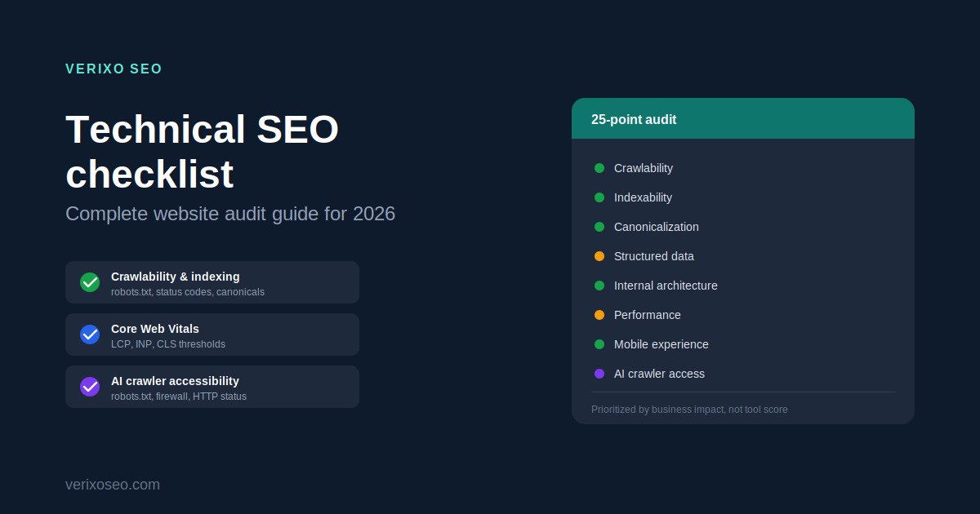Click the orange dot next to Performance
The height and width of the screenshot is (514, 980).
click(x=599, y=315)
